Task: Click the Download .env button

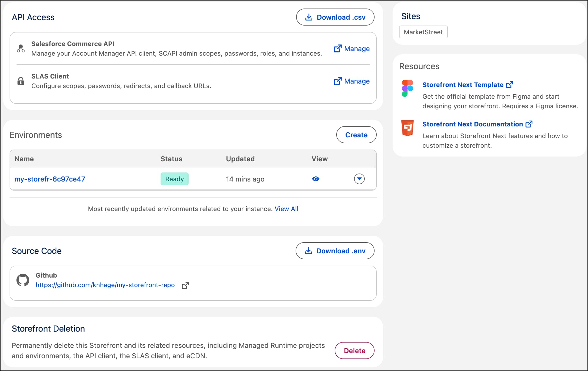Action: [335, 251]
